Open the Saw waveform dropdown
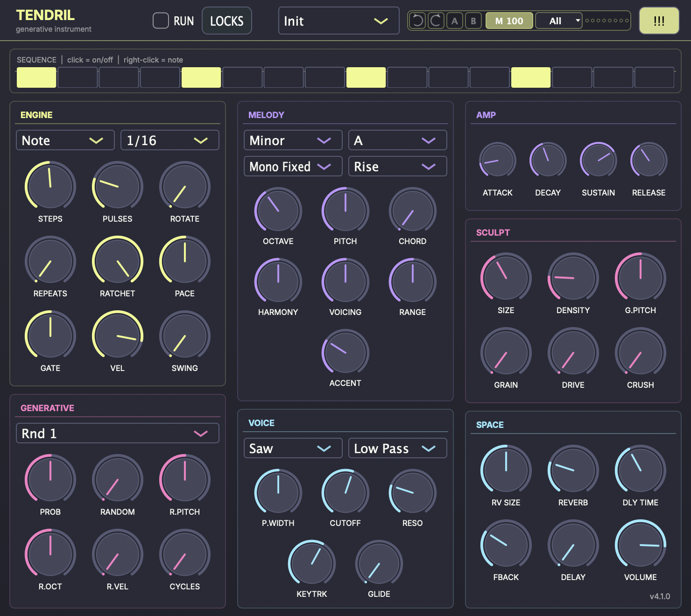 (x=293, y=448)
